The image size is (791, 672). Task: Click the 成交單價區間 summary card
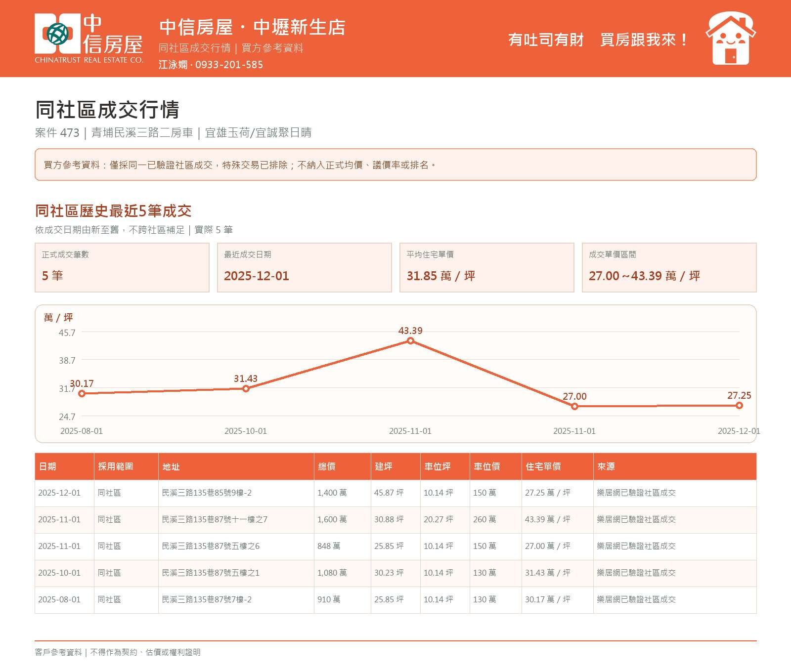(669, 267)
